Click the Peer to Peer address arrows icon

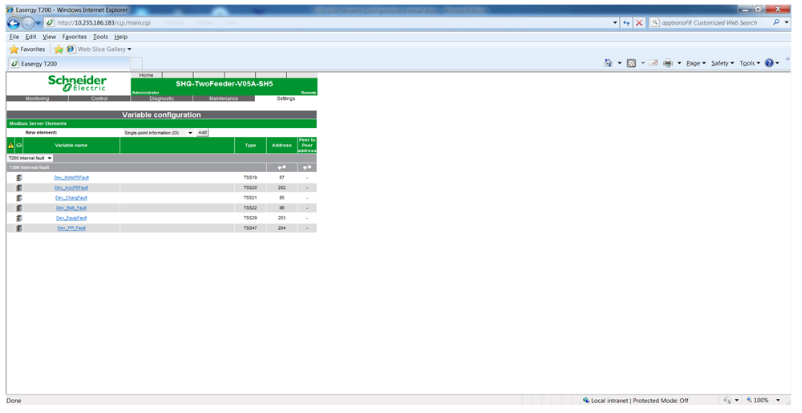pyautogui.click(x=307, y=167)
